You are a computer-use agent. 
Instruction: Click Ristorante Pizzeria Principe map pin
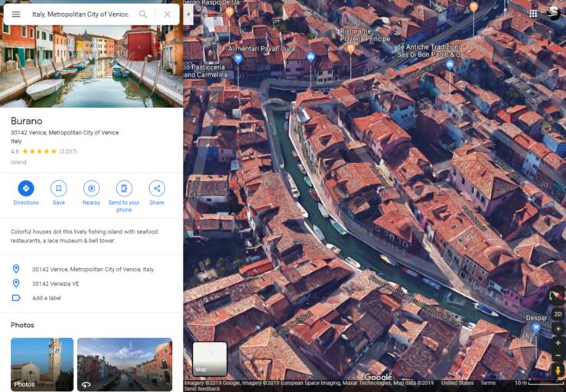point(350,48)
